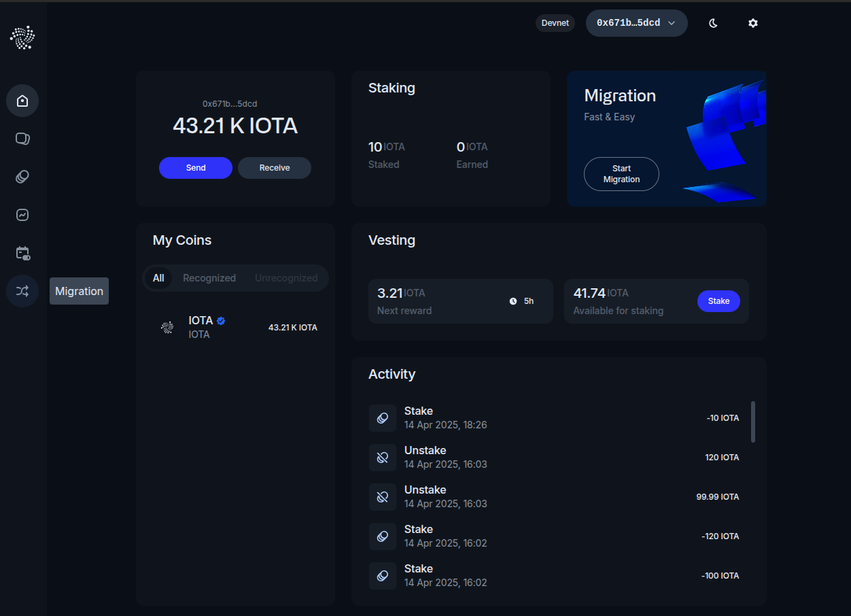Open the Assets sidebar icon
The height and width of the screenshot is (616, 851).
[x=22, y=139]
